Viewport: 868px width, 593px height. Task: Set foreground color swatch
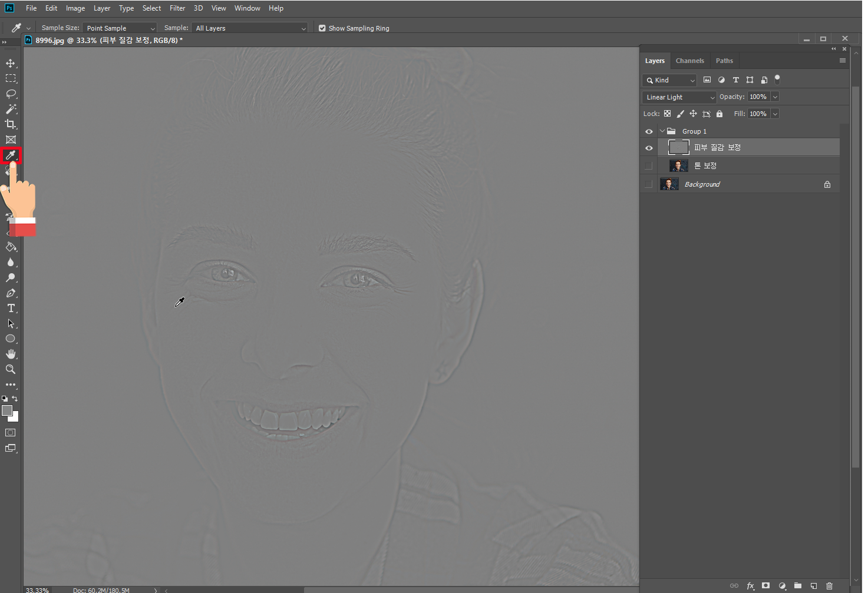tap(6, 410)
